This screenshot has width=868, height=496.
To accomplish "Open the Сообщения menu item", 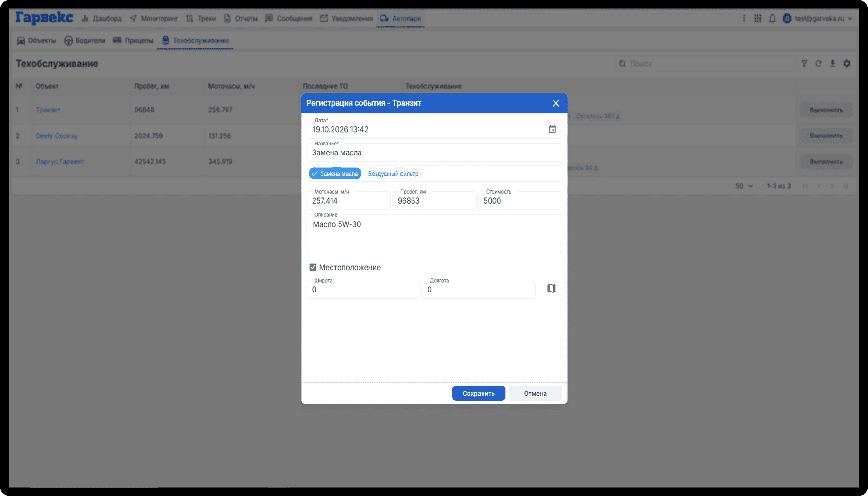I will [x=289, y=18].
